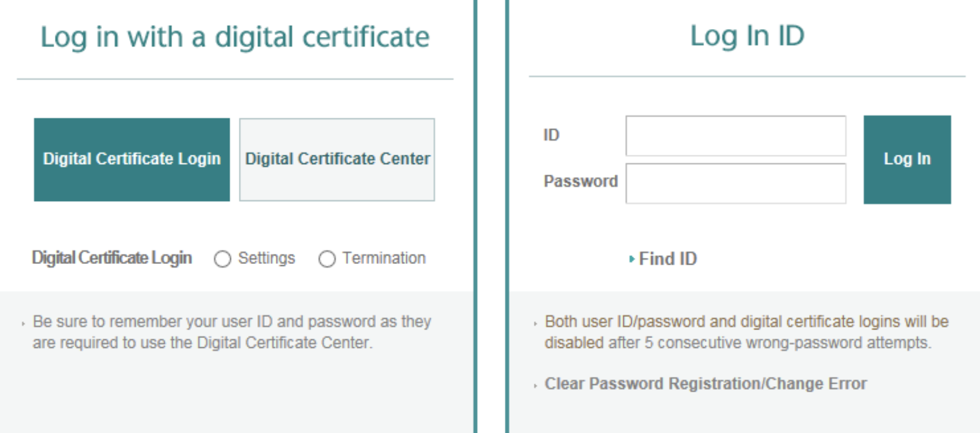Image resolution: width=980 pixels, height=433 pixels.
Task: Click the "Log in with a digital certificate" heading
Action: [235, 37]
